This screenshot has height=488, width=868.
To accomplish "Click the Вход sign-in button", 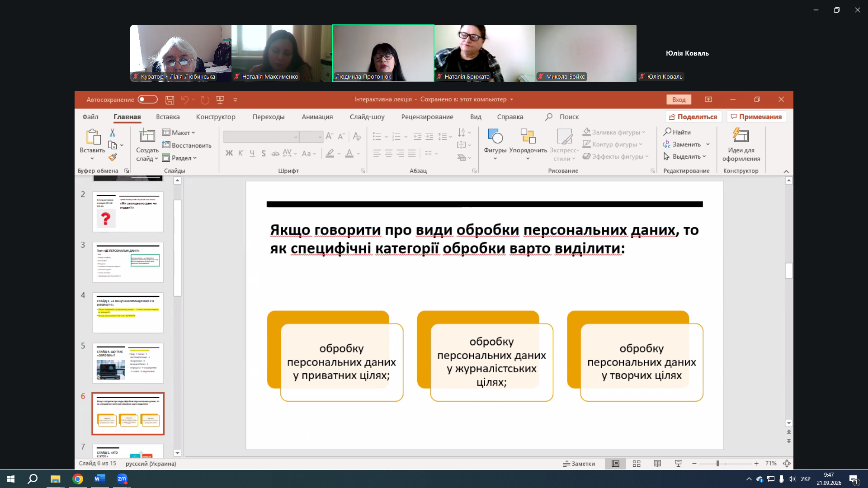I will tap(679, 100).
